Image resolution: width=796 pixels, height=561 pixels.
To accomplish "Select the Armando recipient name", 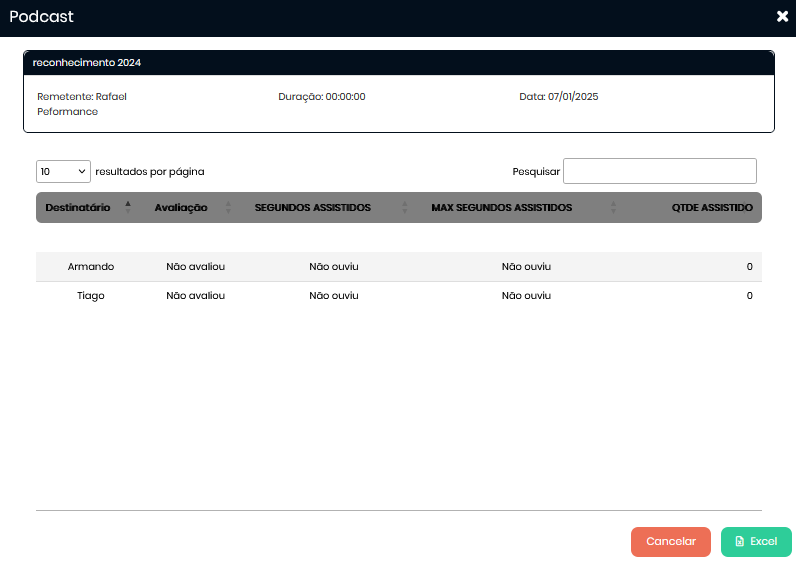I will tap(91, 267).
